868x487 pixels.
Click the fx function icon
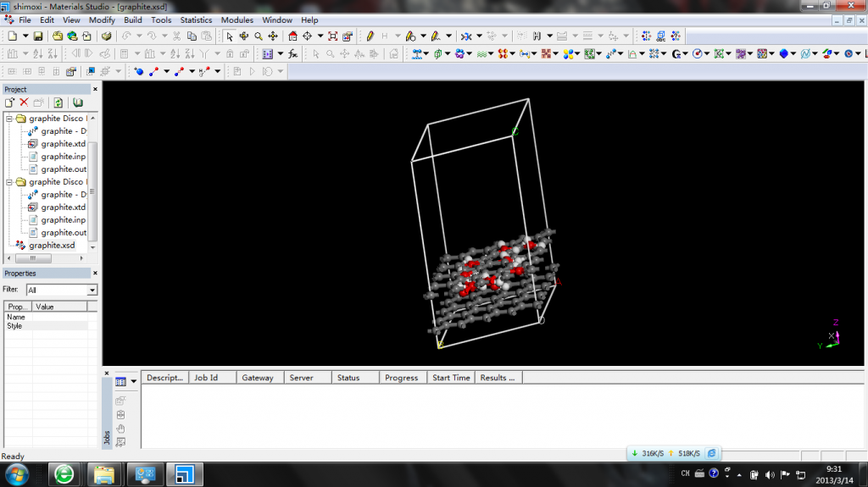292,53
